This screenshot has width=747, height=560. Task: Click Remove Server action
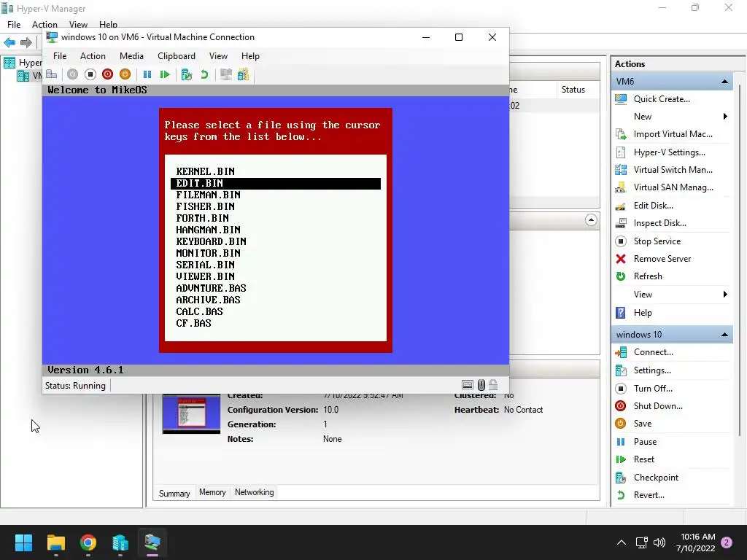coord(662,259)
